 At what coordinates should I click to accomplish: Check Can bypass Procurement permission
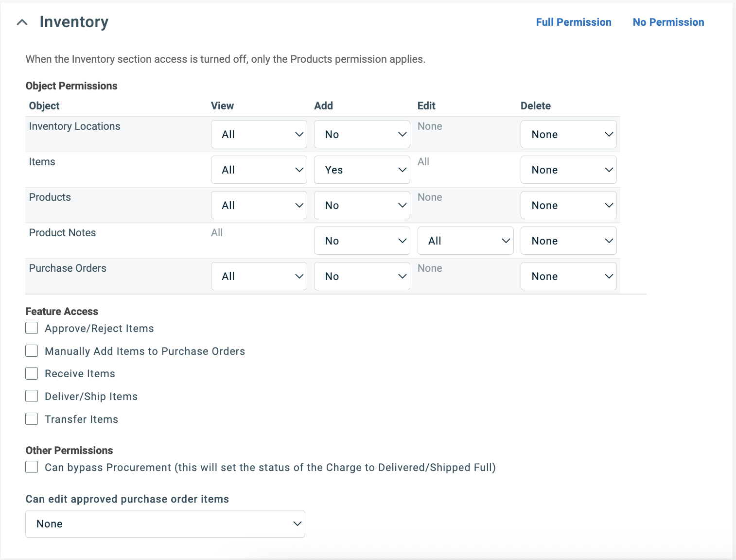pyautogui.click(x=31, y=467)
